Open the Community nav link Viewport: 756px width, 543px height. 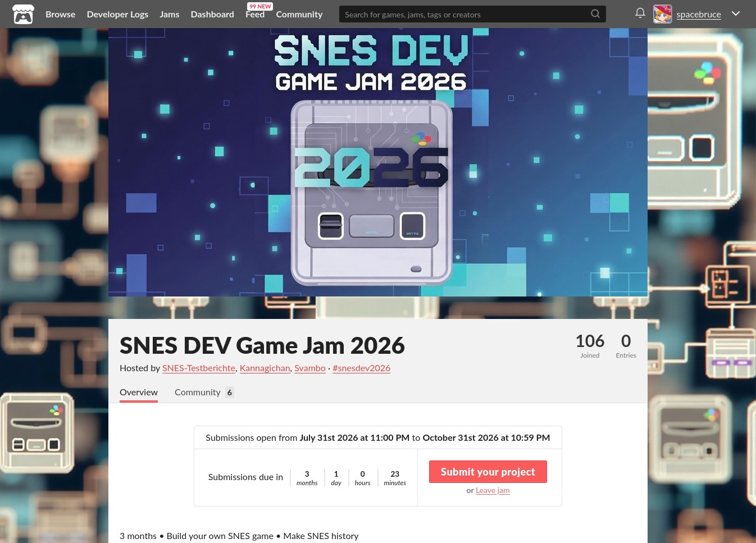pyautogui.click(x=299, y=14)
